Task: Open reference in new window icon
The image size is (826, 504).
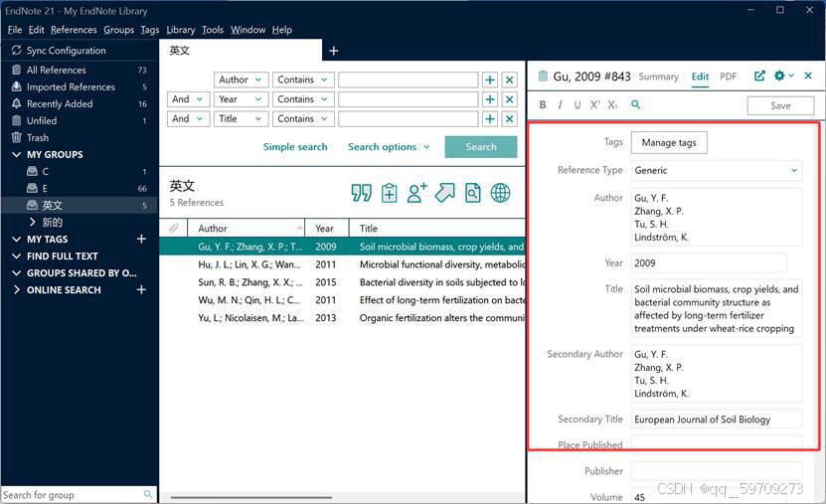Action: (x=759, y=76)
